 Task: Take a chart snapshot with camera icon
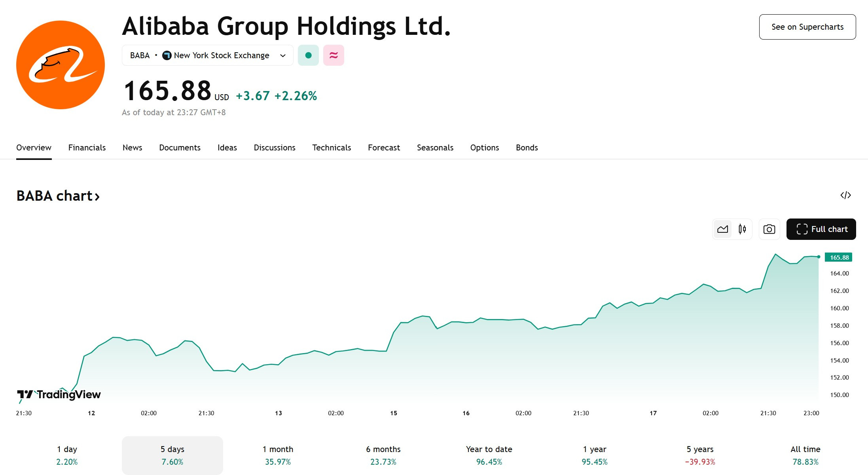[769, 229]
